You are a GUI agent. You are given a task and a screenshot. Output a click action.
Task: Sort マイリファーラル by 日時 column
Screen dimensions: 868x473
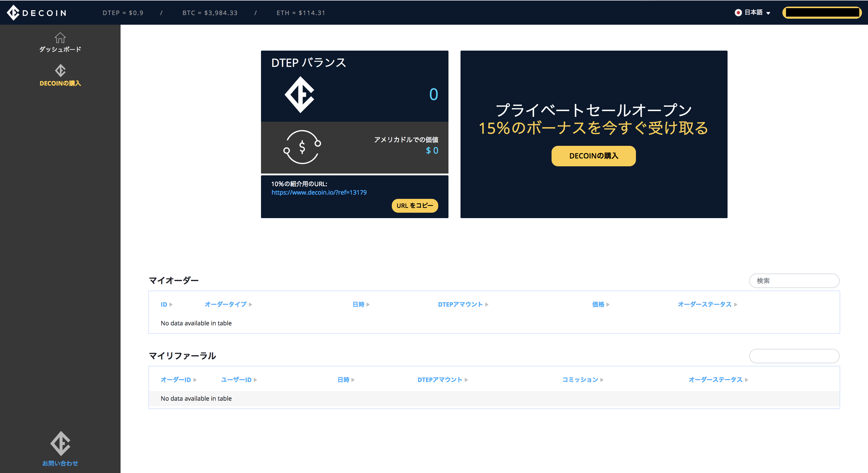click(x=346, y=380)
